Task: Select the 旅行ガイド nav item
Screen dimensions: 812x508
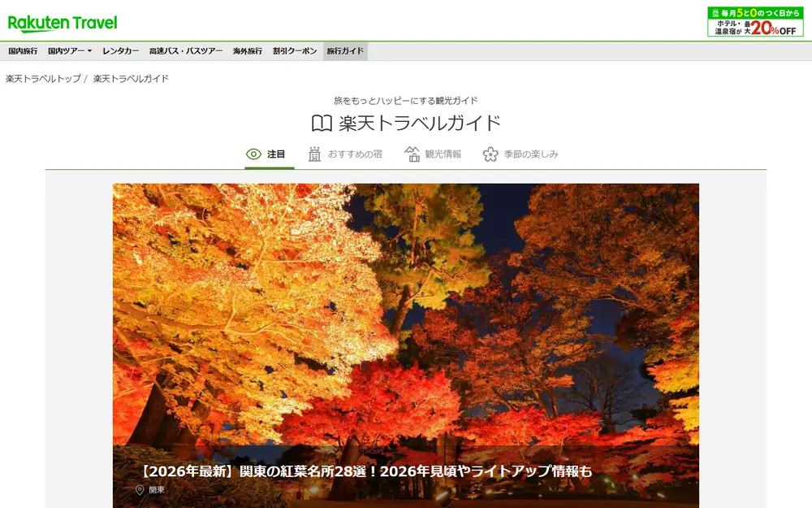Action: point(345,50)
